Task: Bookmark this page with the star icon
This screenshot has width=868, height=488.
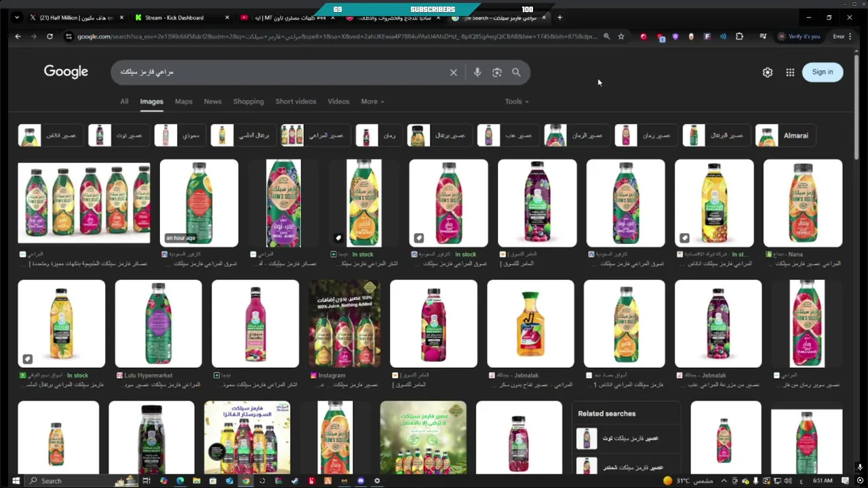Action: 621,37
